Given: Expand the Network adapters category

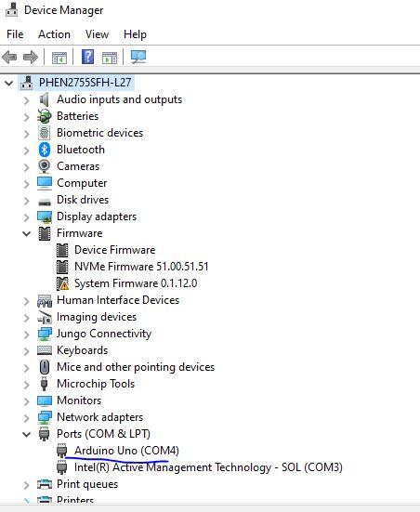Looking at the screenshot, I should pyautogui.click(x=26, y=418).
